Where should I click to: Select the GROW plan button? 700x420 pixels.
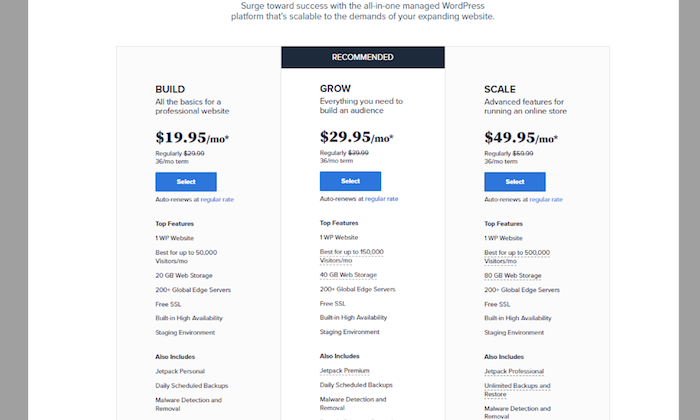click(350, 181)
